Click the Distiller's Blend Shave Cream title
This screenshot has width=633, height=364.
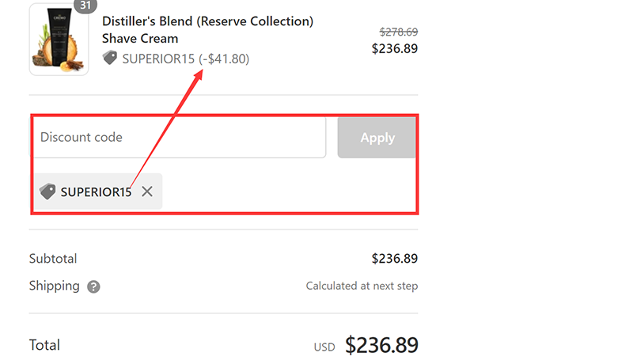tap(207, 29)
